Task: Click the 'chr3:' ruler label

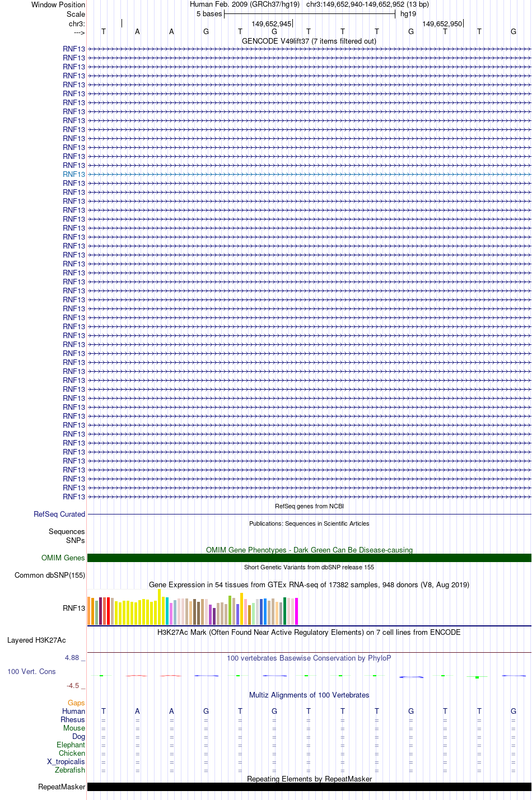Action: click(77, 24)
